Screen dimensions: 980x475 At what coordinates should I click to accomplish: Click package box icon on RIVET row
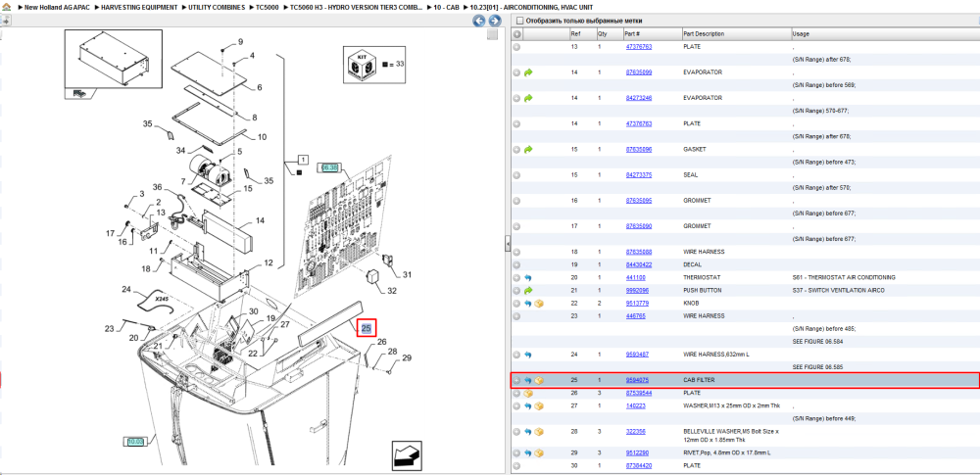(539, 452)
